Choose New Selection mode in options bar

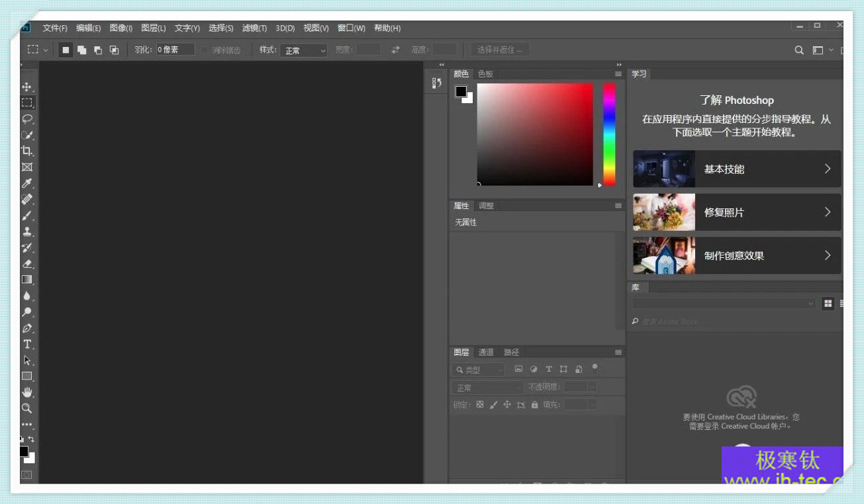[66, 50]
